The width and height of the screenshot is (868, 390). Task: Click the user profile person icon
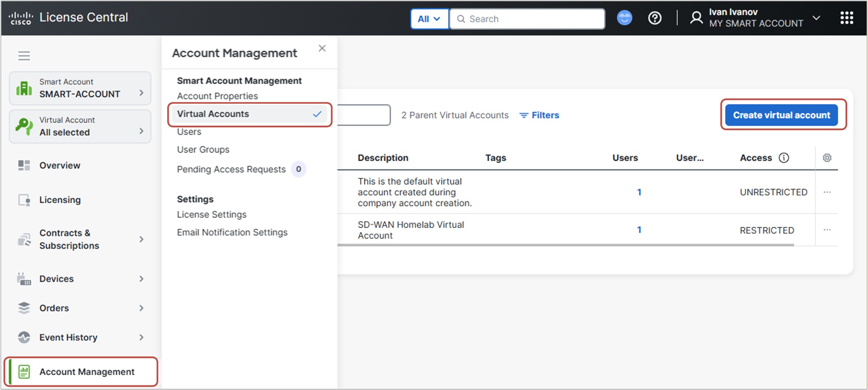point(696,18)
